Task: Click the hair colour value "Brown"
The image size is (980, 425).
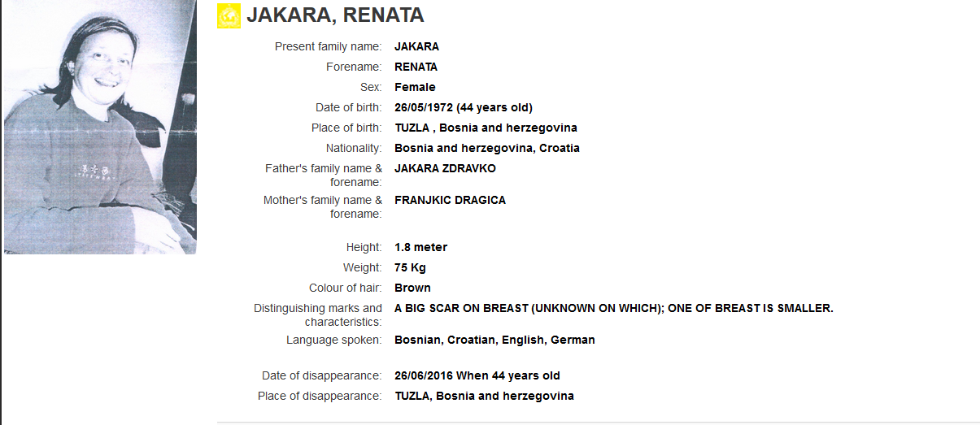Action: coord(412,288)
